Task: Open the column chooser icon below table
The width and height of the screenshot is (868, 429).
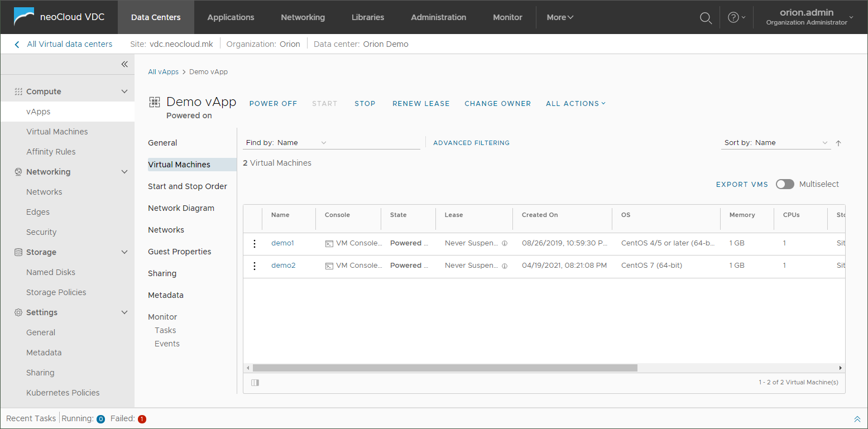Action: (x=255, y=383)
